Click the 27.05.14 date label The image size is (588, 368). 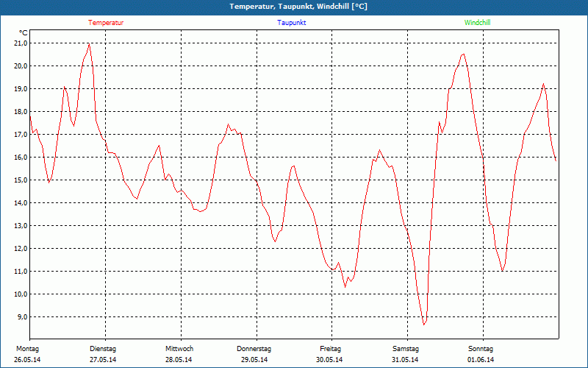(103, 360)
